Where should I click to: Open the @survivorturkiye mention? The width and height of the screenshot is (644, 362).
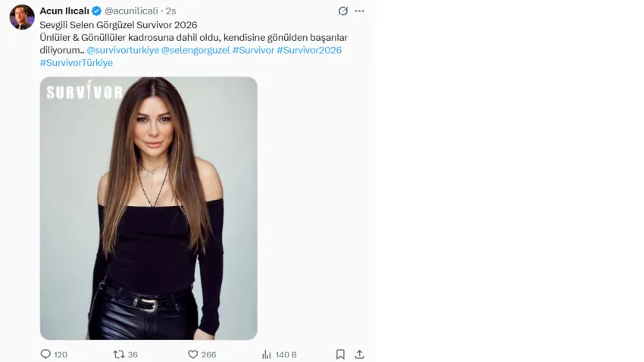coord(123,50)
